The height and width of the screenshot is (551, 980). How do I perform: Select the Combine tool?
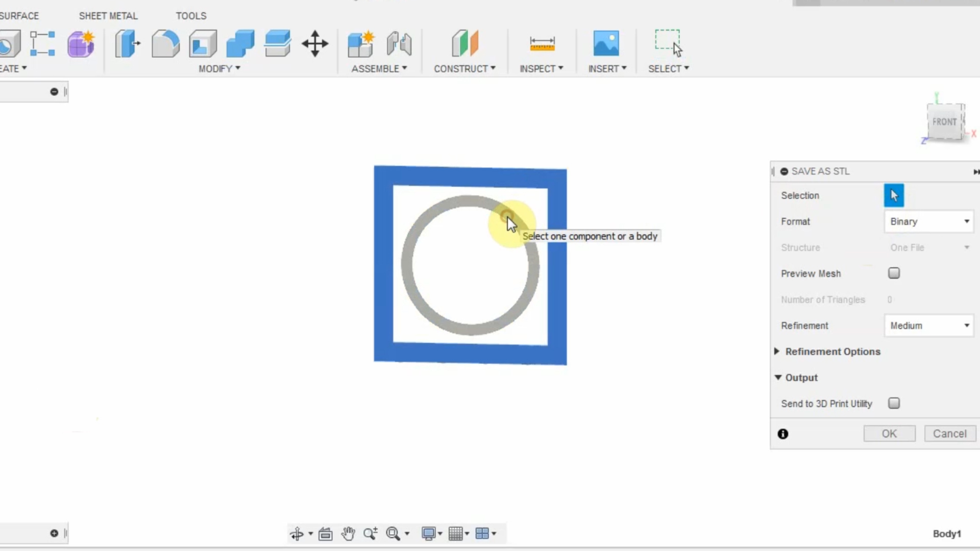pos(239,43)
